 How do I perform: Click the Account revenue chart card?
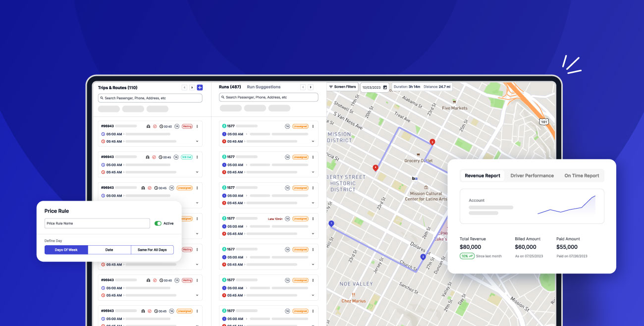pyautogui.click(x=532, y=207)
